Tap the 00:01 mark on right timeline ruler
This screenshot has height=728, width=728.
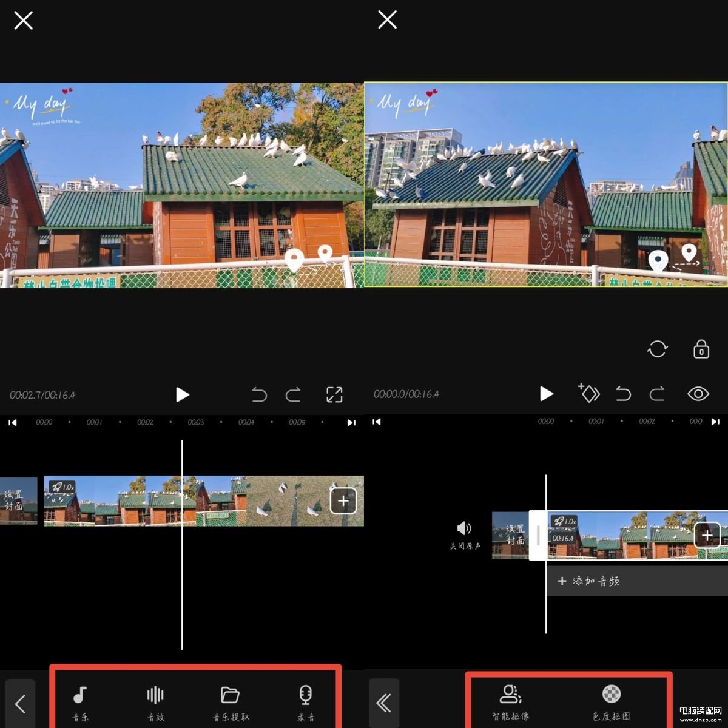(596, 422)
